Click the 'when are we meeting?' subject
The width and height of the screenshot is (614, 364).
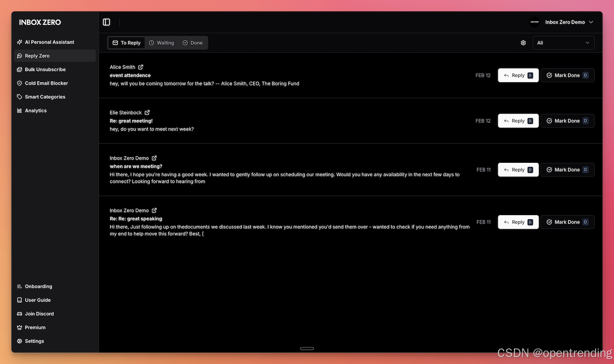(136, 166)
